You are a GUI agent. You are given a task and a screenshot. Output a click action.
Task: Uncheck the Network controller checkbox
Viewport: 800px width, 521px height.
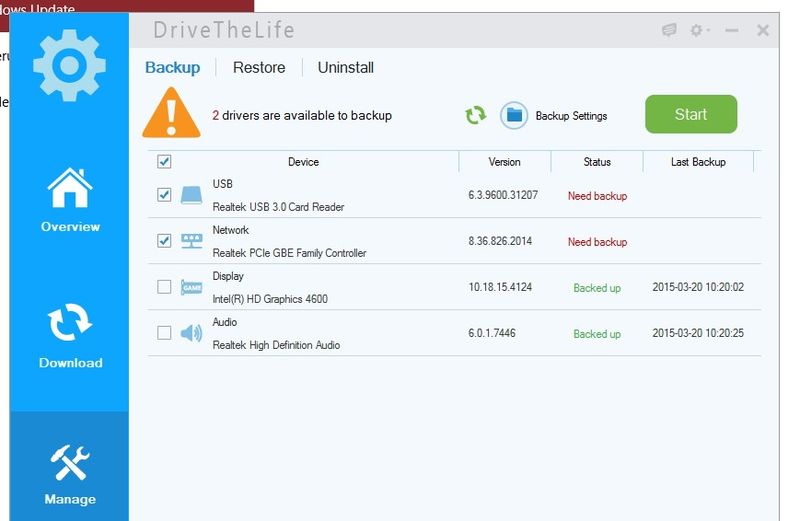coord(164,241)
